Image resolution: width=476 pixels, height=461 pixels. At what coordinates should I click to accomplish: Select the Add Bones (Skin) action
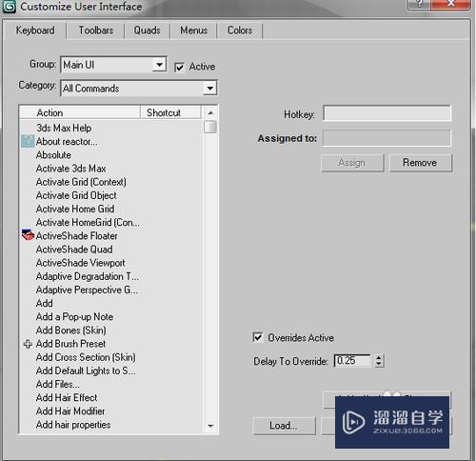(x=71, y=331)
